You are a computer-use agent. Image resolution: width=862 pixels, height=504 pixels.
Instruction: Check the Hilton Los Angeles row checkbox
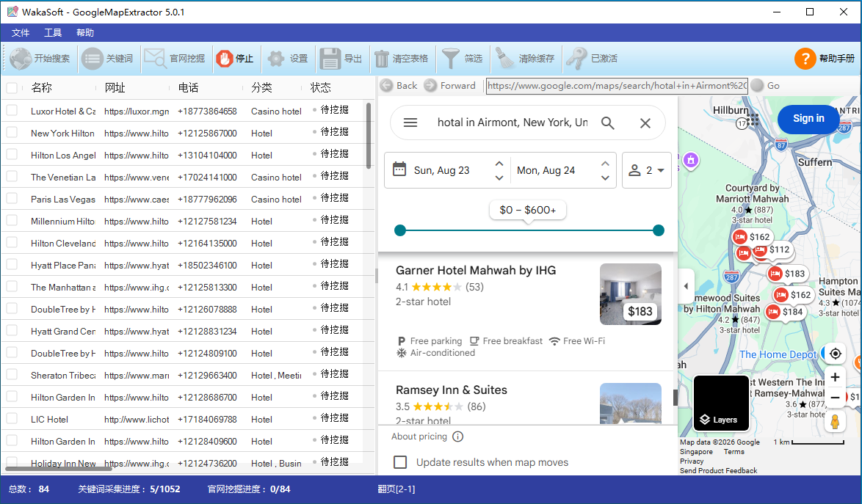tap(12, 154)
